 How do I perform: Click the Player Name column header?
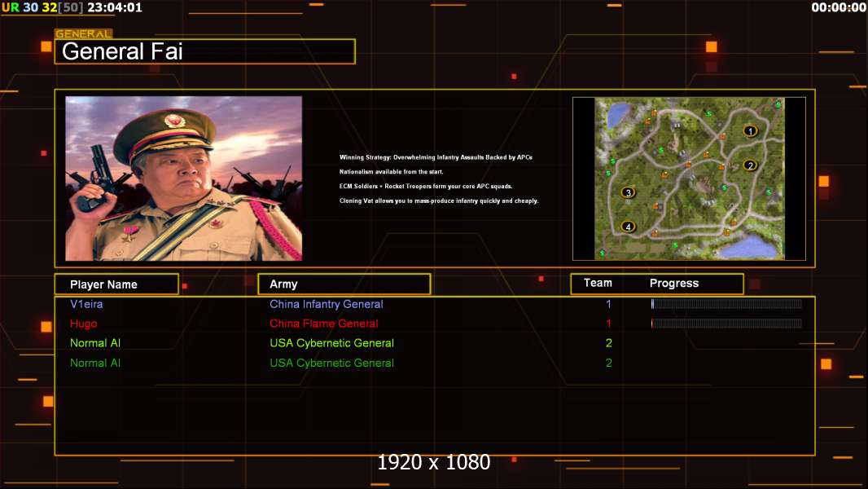click(x=116, y=284)
